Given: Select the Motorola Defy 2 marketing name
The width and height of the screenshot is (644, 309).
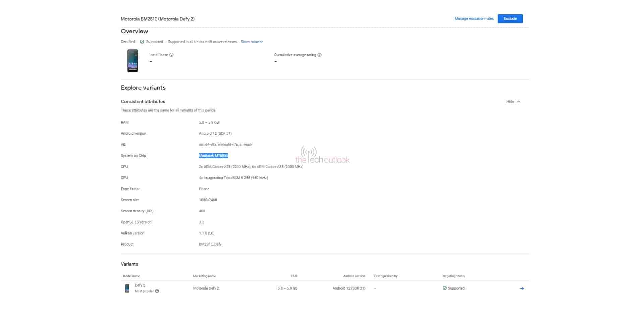Looking at the screenshot, I should [206, 288].
